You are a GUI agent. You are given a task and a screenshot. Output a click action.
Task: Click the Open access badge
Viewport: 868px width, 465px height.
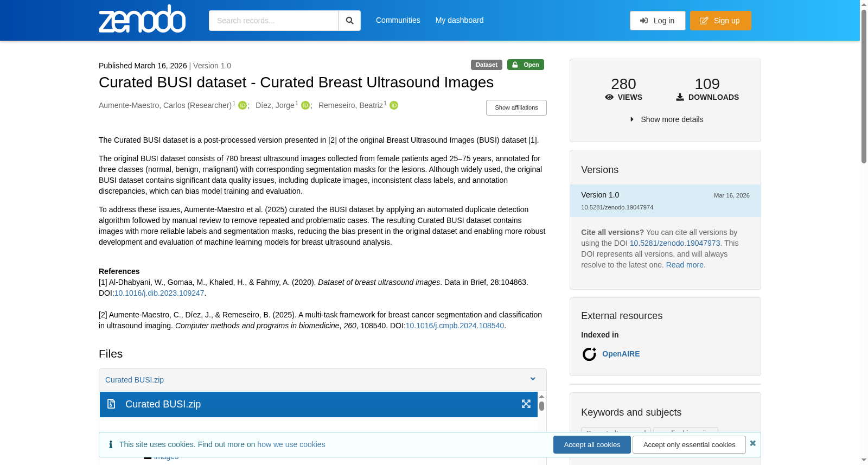click(526, 65)
